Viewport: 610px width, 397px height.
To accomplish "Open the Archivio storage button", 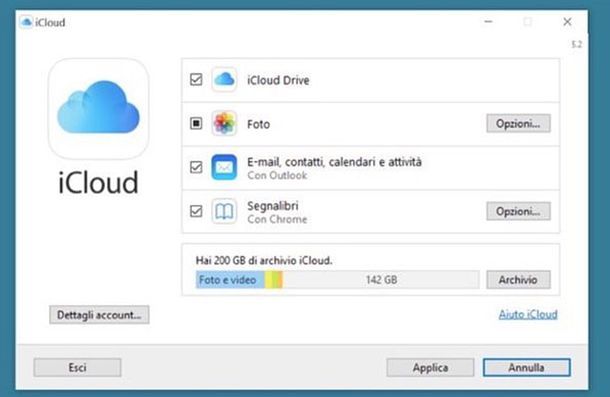I will point(518,279).
